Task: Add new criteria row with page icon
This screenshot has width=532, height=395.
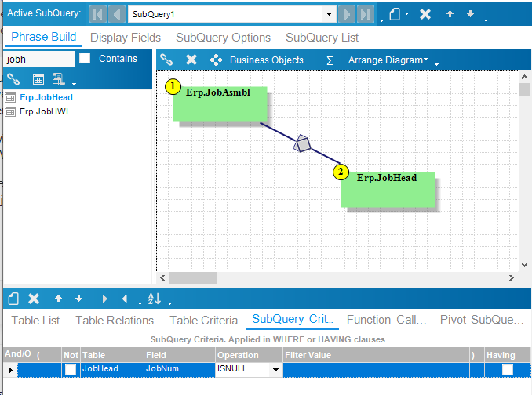Action: point(13,299)
